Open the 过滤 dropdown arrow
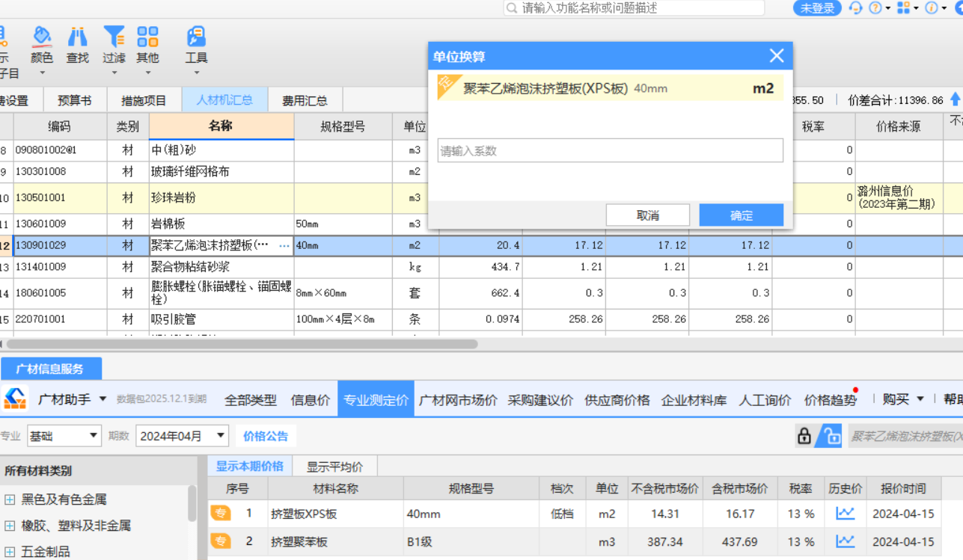The image size is (963, 560). (x=114, y=73)
